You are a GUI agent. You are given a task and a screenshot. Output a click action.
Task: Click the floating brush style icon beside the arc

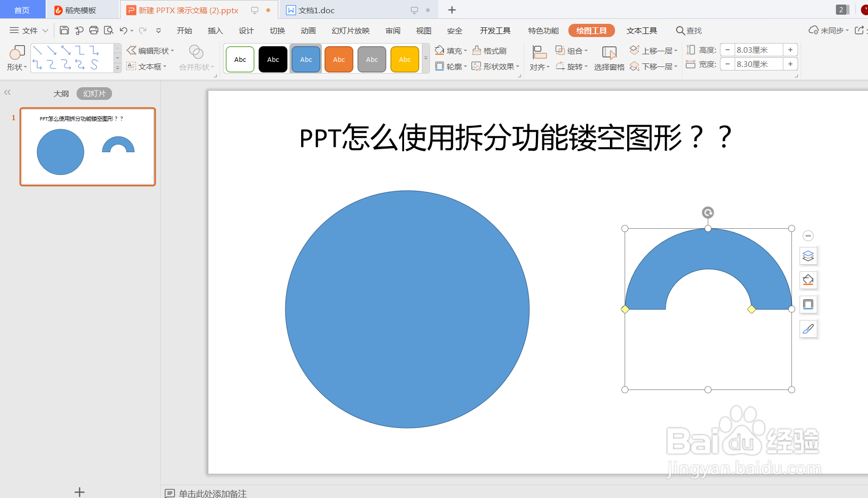tap(808, 329)
